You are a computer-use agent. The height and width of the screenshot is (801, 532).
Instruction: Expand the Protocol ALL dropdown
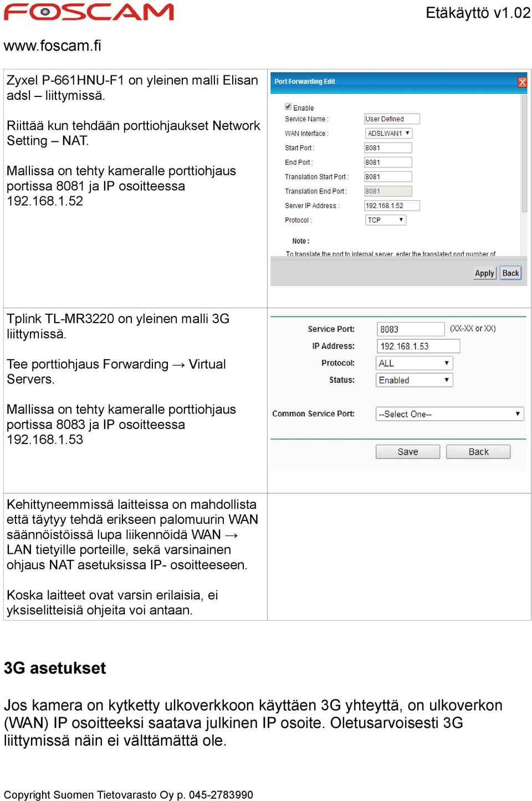pos(415,363)
